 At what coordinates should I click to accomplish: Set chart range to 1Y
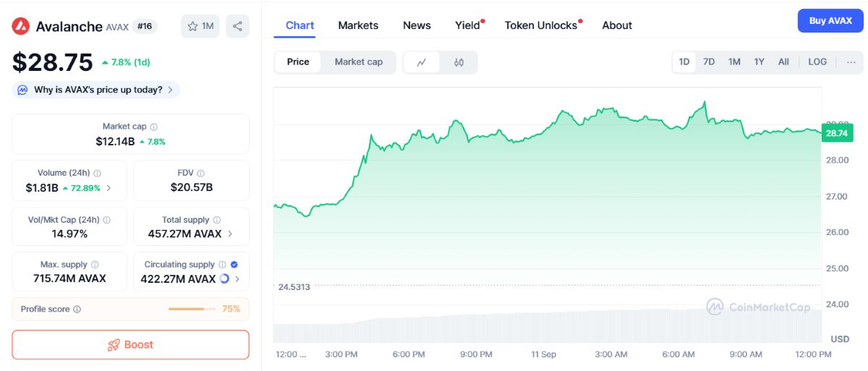(759, 62)
